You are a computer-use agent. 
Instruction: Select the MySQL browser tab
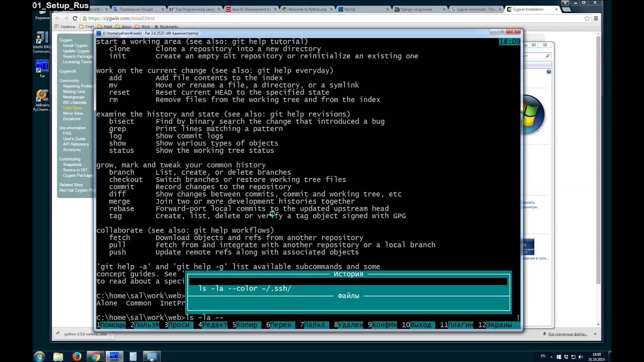point(362,9)
